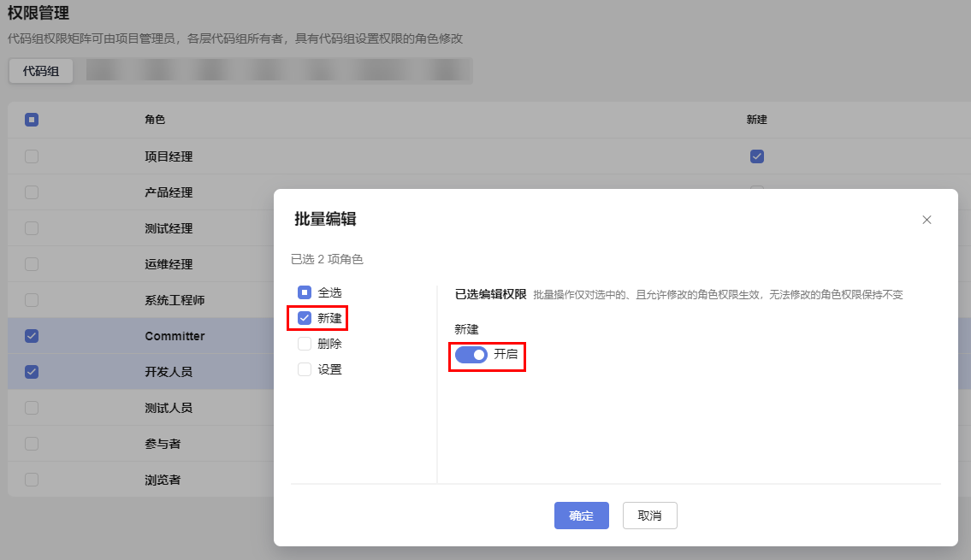Click the 确定 button to confirm batch edit
This screenshot has width=971, height=560.
[581, 516]
